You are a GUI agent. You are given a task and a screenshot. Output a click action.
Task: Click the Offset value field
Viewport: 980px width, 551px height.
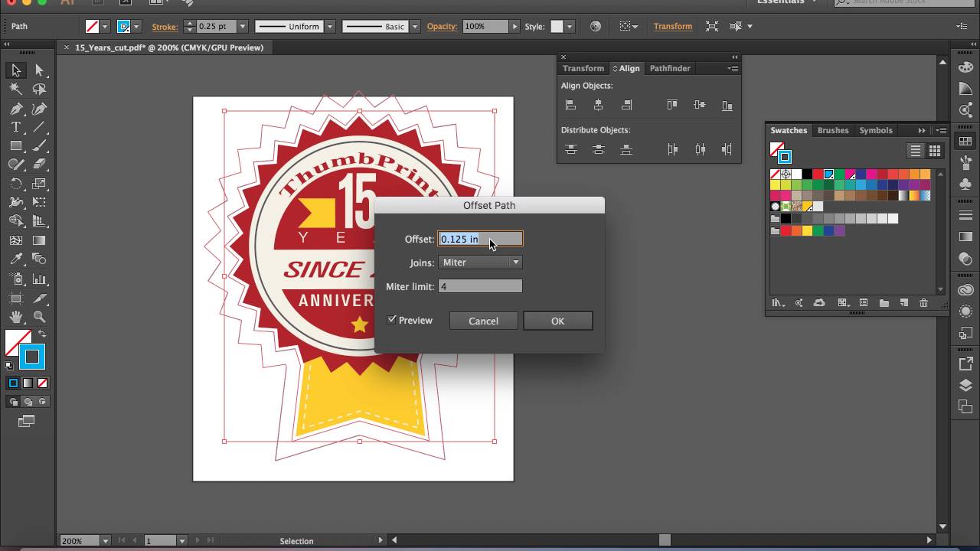(480, 239)
